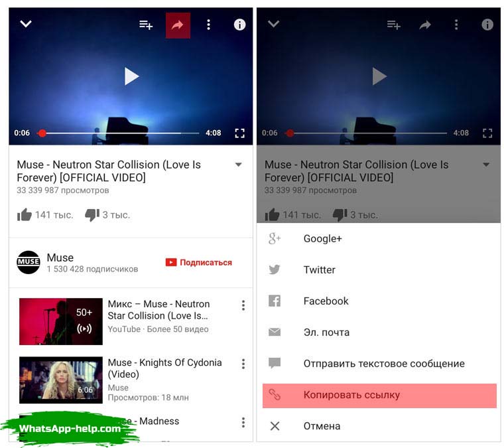
Task: Tap the Twitter bird icon
Action: coord(275,269)
